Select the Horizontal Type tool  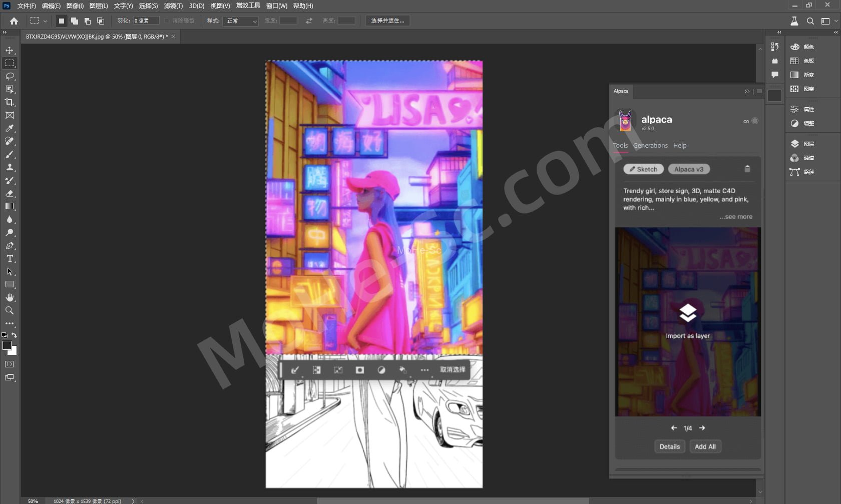[10, 259]
